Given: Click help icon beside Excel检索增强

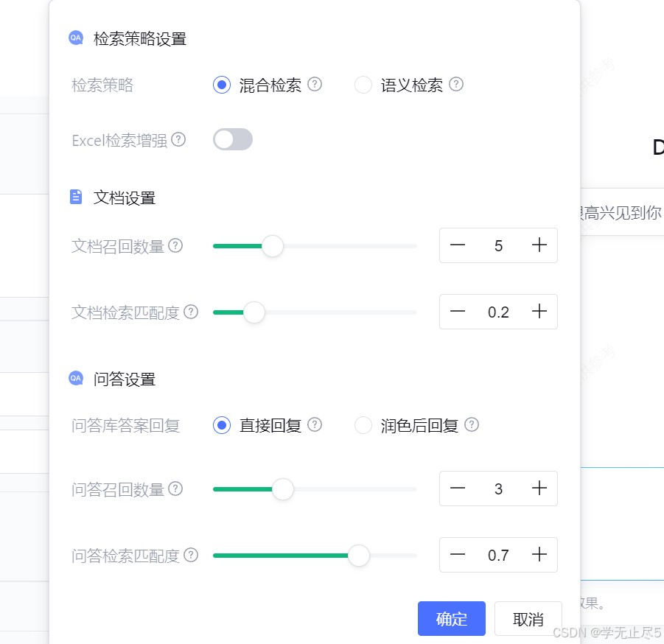Looking at the screenshot, I should (178, 139).
